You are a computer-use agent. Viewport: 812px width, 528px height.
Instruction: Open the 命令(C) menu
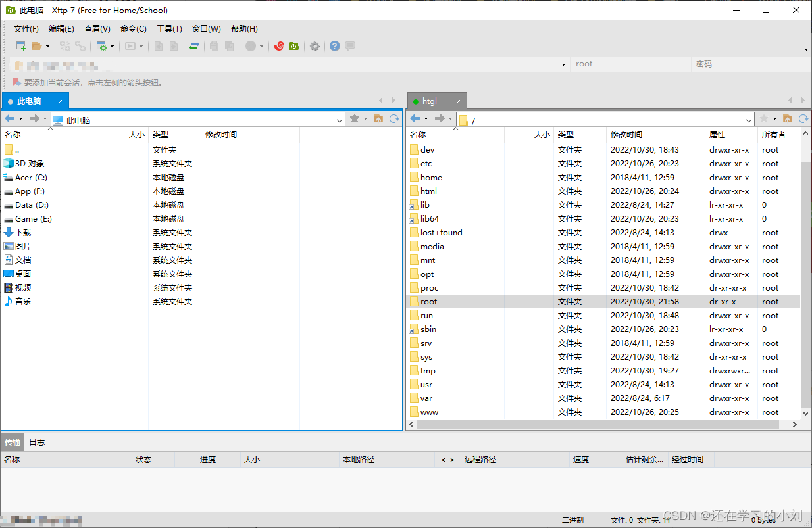coord(134,29)
